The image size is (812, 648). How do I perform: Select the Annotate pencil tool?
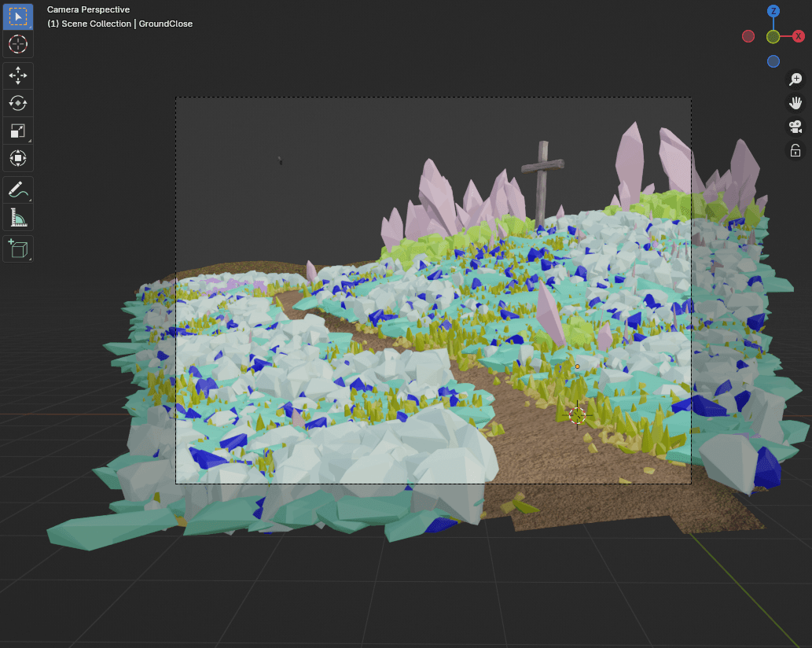coord(18,190)
